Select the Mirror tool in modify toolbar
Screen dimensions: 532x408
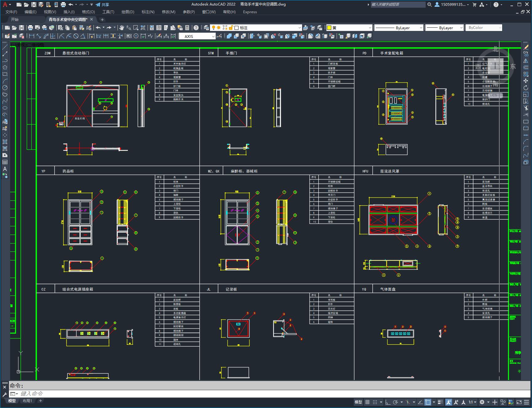tap(526, 61)
